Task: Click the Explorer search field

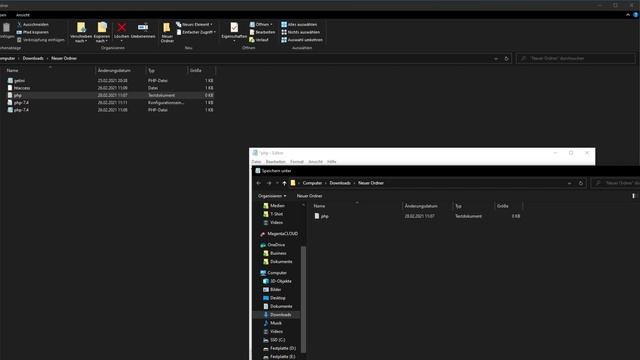Action: 576,59
